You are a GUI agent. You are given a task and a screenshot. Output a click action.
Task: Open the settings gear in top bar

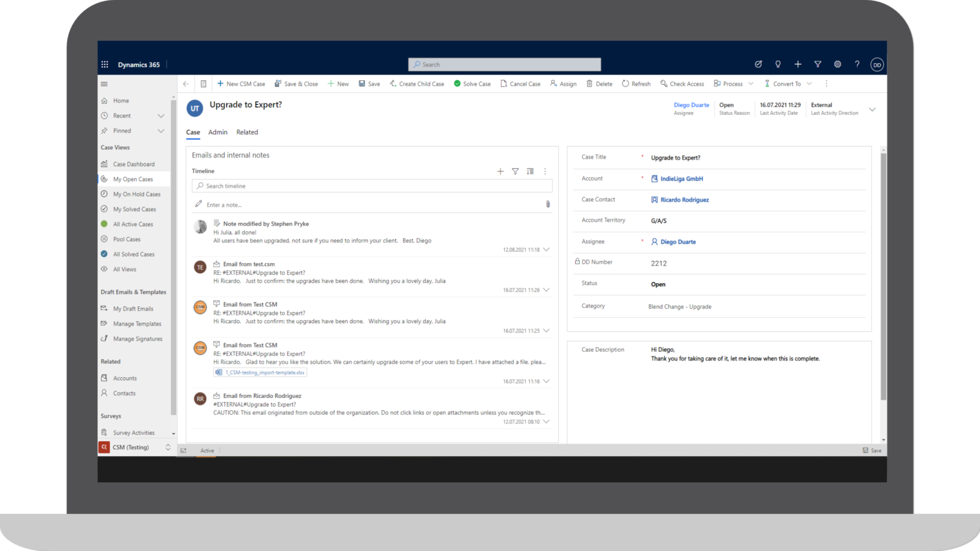click(837, 64)
